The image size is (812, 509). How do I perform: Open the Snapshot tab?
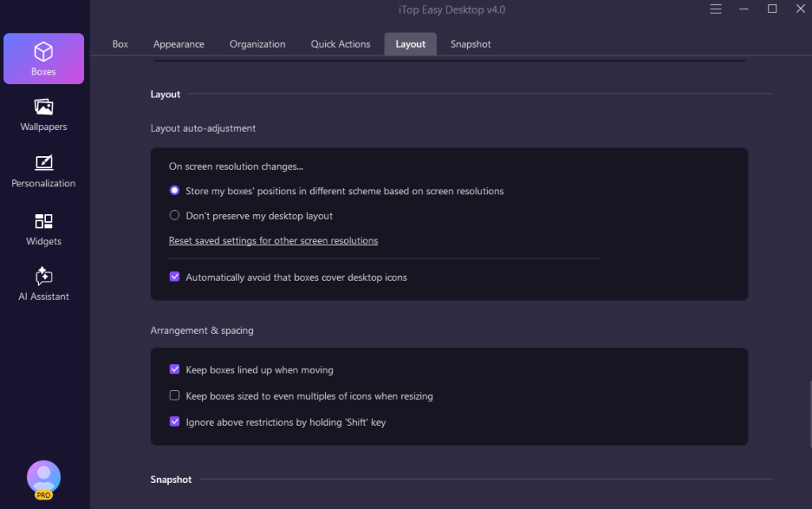click(470, 44)
